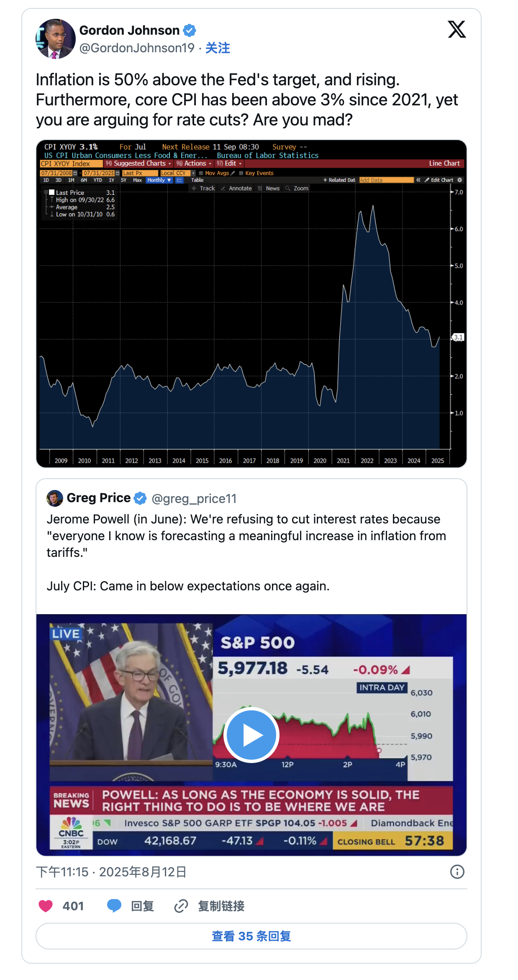Follow Gordon Johnson via 关注 link
518x980 pixels.
pos(218,48)
